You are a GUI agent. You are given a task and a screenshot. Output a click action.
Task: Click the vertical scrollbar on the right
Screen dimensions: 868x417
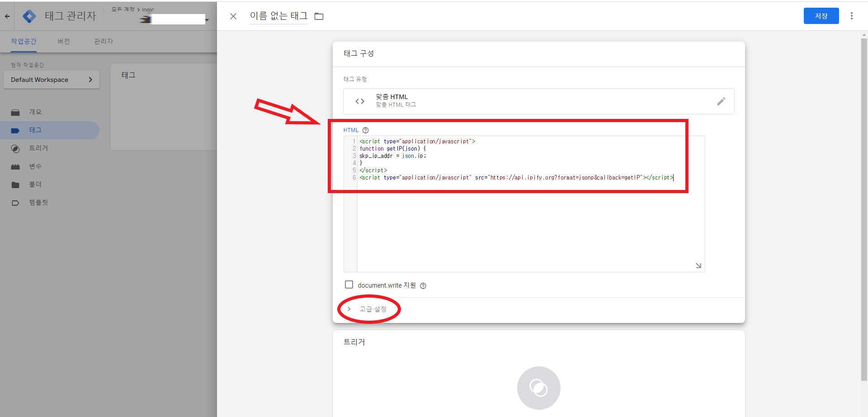tap(864, 210)
